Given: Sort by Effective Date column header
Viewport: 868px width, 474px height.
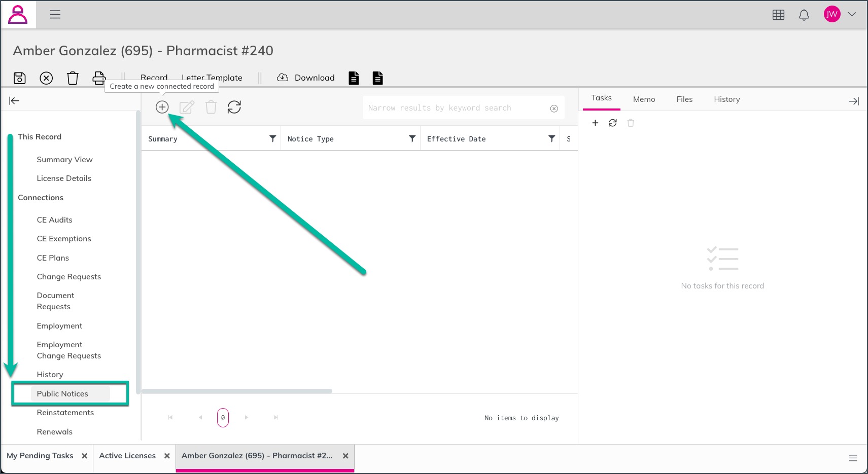Looking at the screenshot, I should click(456, 139).
